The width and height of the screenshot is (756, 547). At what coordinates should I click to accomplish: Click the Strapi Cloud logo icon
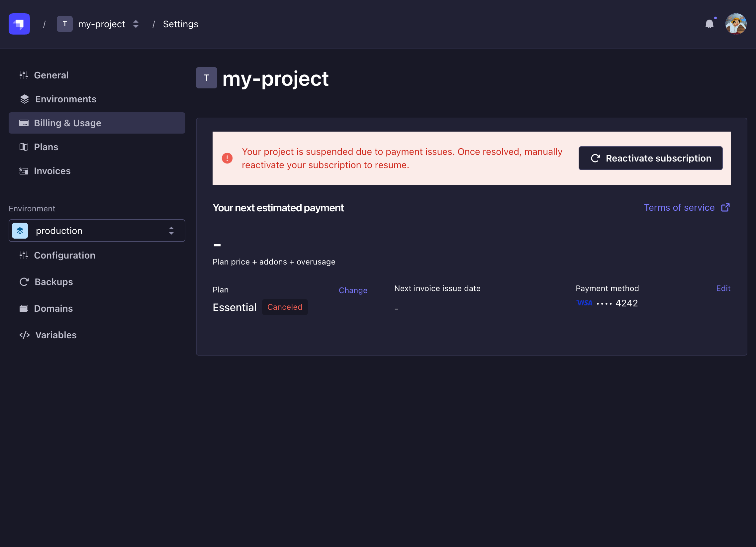[x=19, y=24]
